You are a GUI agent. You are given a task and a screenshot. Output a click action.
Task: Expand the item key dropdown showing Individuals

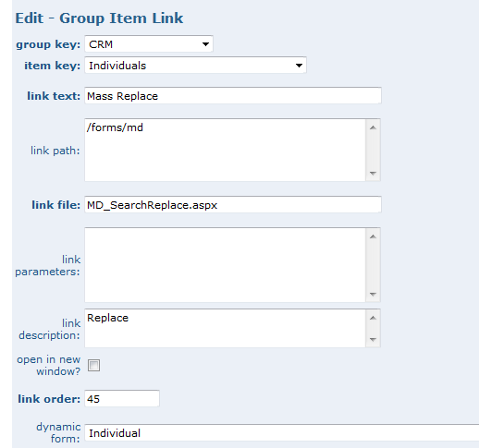(195, 66)
